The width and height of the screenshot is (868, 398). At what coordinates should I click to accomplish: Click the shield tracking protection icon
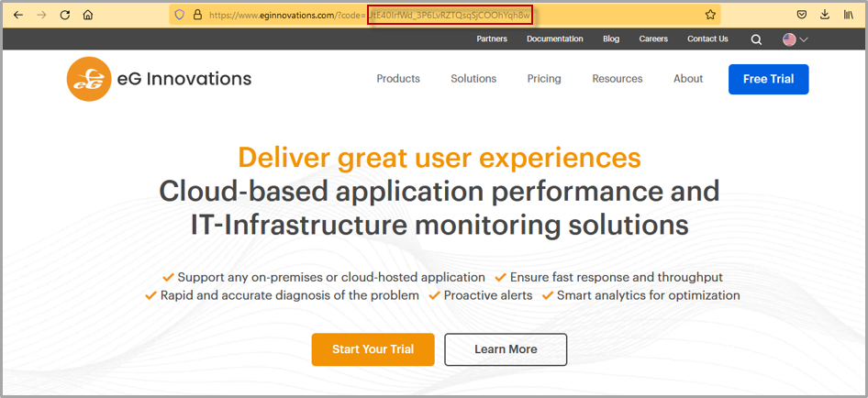click(179, 16)
